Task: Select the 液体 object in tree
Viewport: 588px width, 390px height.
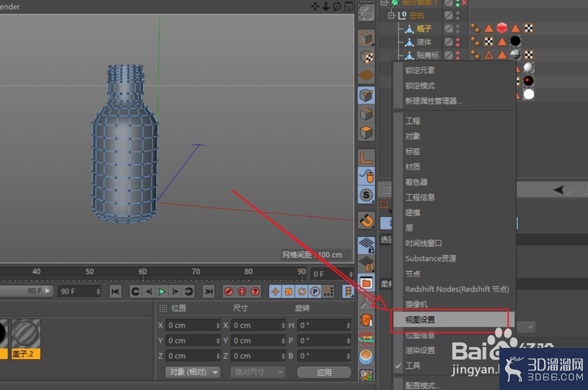Action: pyautogui.click(x=424, y=42)
